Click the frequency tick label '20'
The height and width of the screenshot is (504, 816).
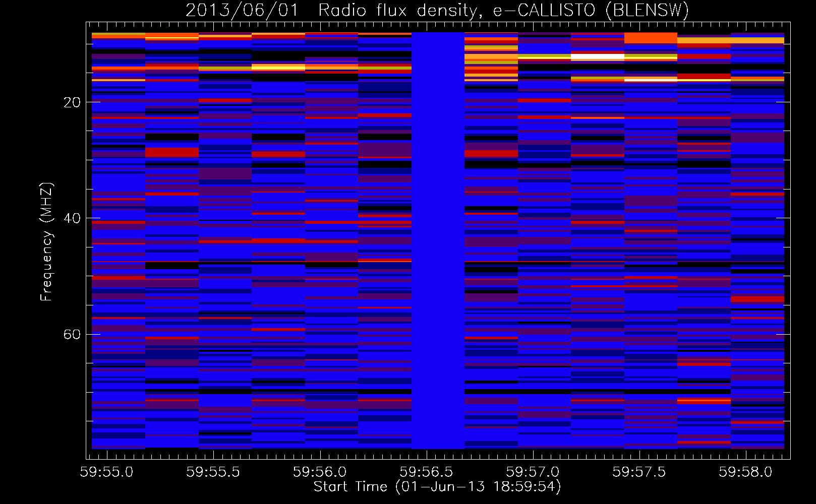[x=72, y=102]
